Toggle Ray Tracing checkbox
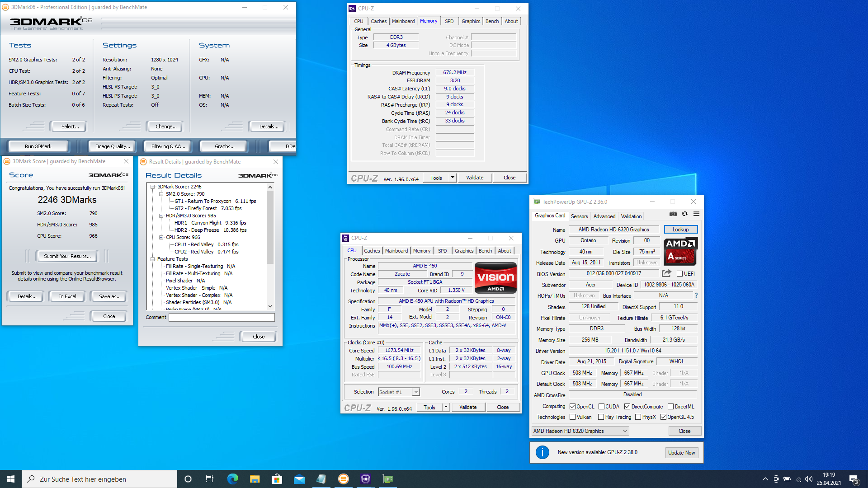This screenshot has width=868, height=488. pos(601,417)
